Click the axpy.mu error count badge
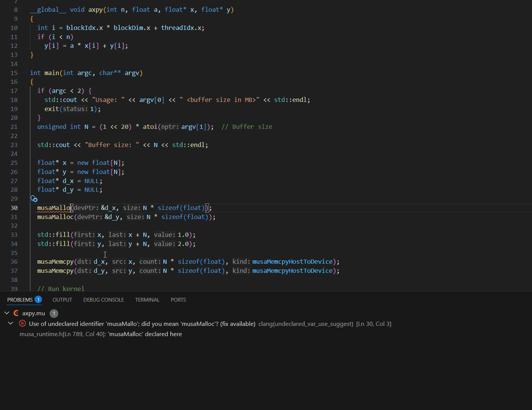 point(54,313)
